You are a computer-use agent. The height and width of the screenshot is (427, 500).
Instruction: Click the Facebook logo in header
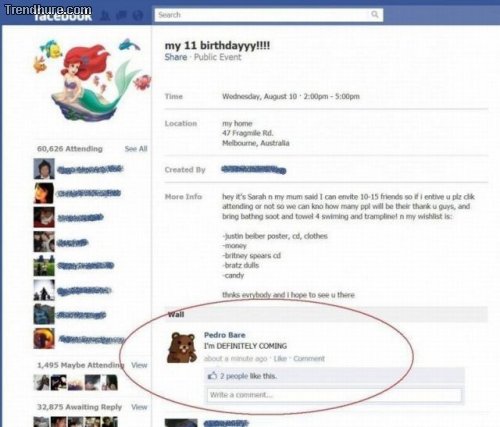click(63, 16)
